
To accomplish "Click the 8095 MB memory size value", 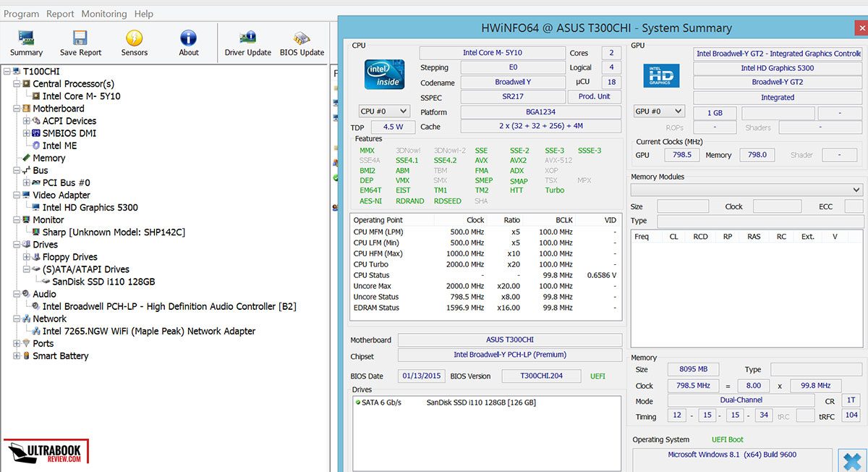I will [x=693, y=369].
